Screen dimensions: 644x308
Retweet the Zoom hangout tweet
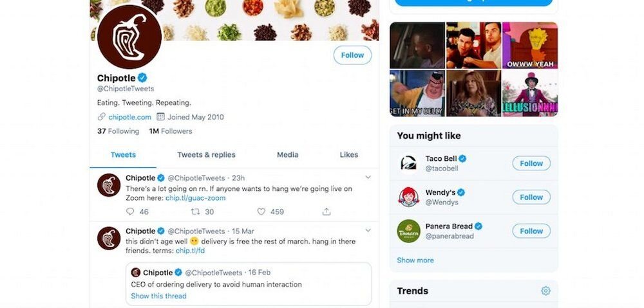coord(196,212)
